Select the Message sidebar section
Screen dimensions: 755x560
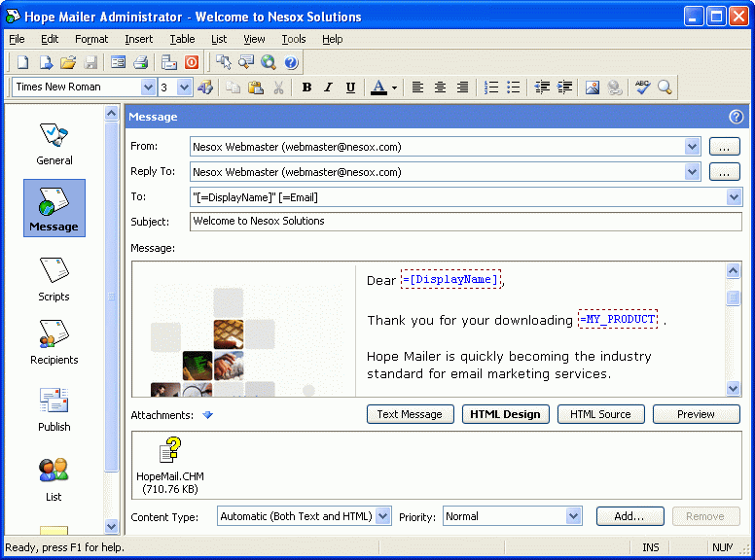click(54, 208)
